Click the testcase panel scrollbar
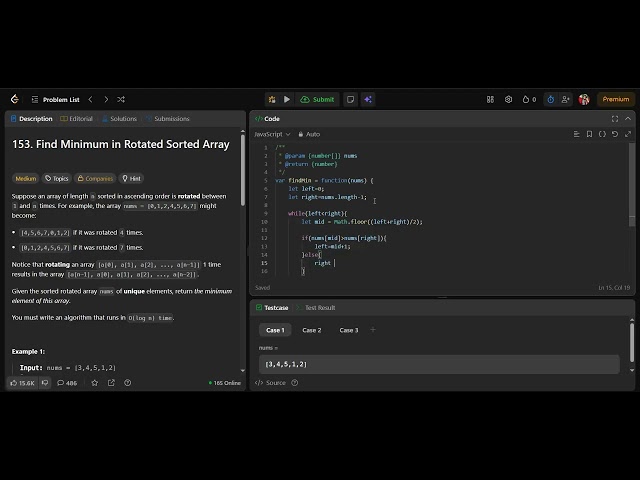This screenshot has height=480, width=640. click(632, 343)
